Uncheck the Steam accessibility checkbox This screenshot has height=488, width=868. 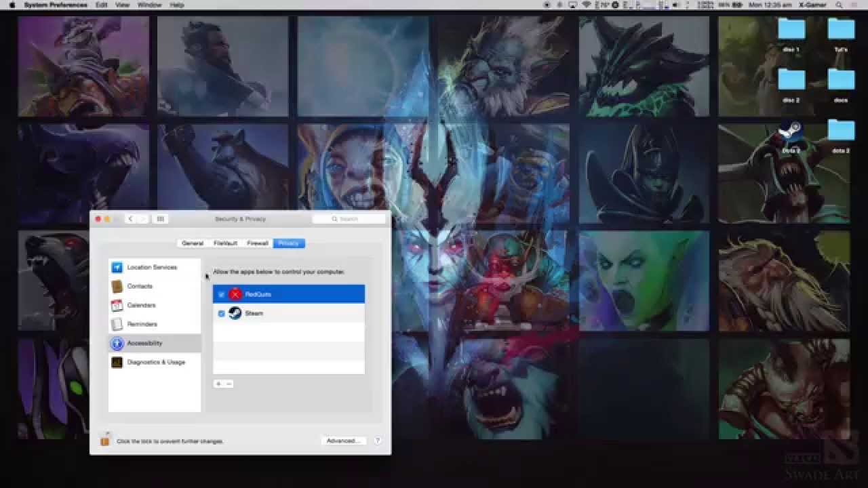(x=221, y=313)
